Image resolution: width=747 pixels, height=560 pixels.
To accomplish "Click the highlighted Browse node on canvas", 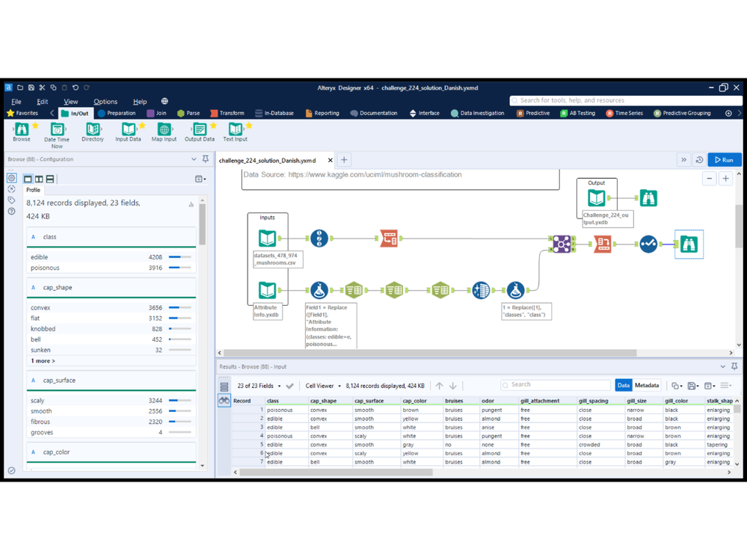I will point(689,244).
